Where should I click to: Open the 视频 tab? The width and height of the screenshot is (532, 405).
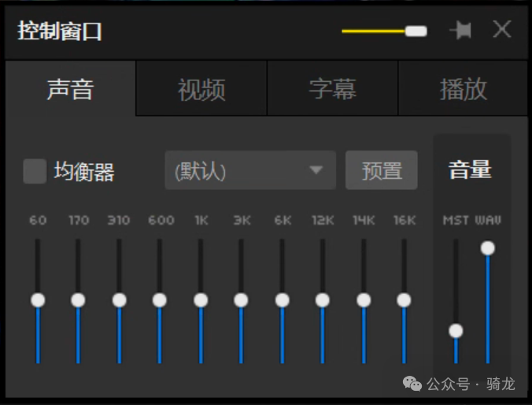[201, 89]
